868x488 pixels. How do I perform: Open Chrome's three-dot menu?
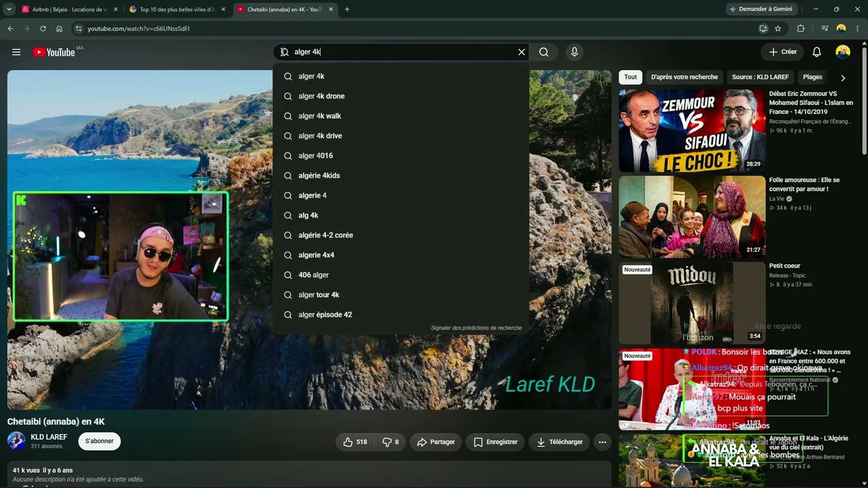tap(858, 28)
